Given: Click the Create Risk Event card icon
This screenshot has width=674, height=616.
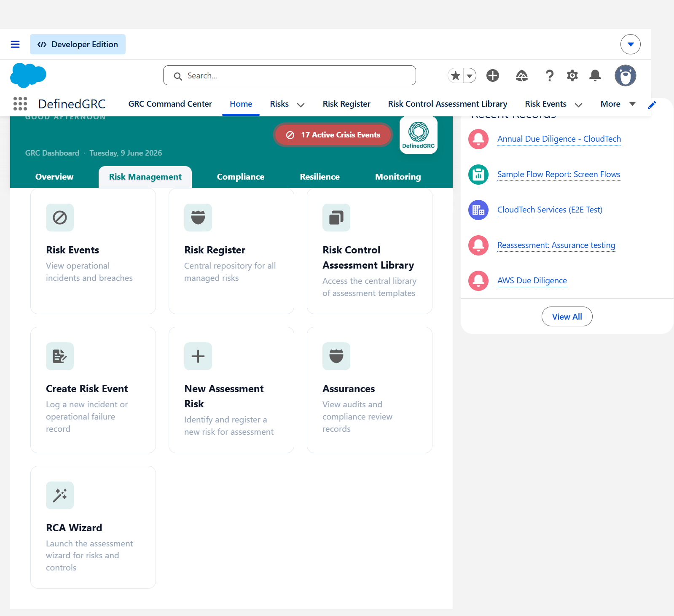Looking at the screenshot, I should [60, 356].
